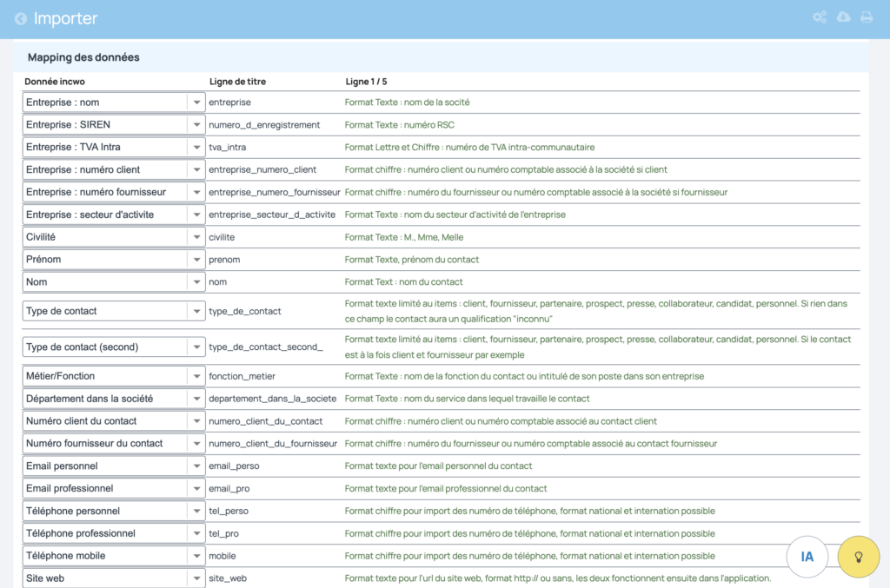This screenshot has height=588, width=890.
Task: Select the 'civilite' title cell
Action: (x=222, y=237)
